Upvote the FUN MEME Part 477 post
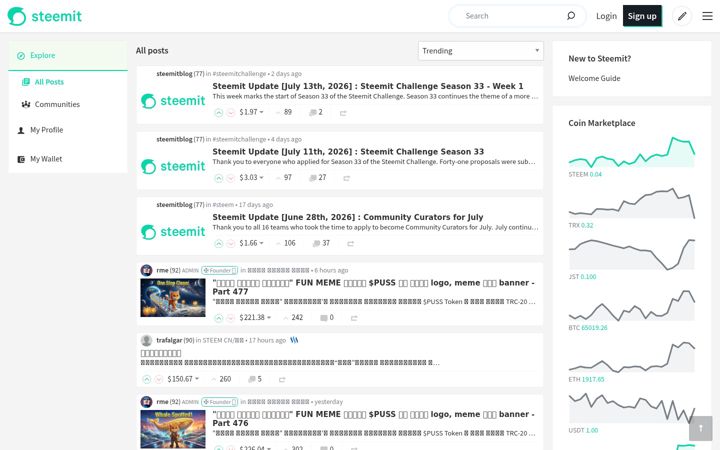 pos(219,318)
